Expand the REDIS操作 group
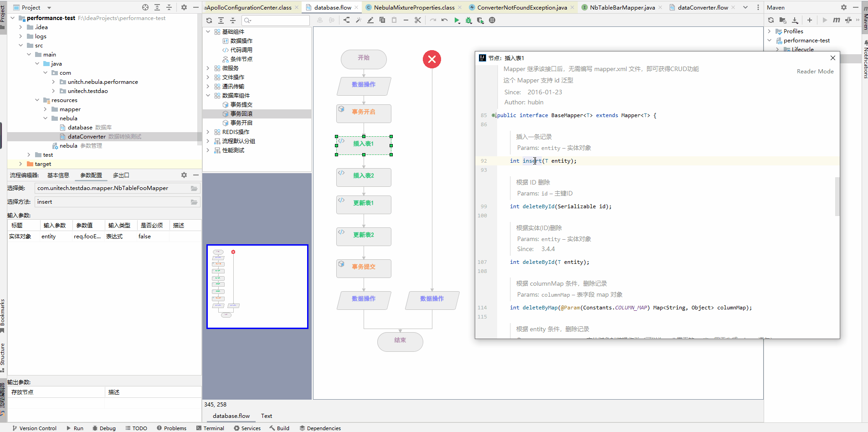 tap(208, 132)
